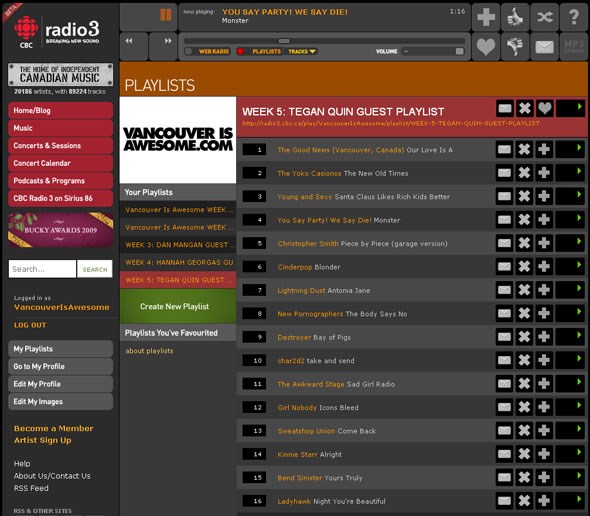Open the Home/Blog menu item

[61, 110]
